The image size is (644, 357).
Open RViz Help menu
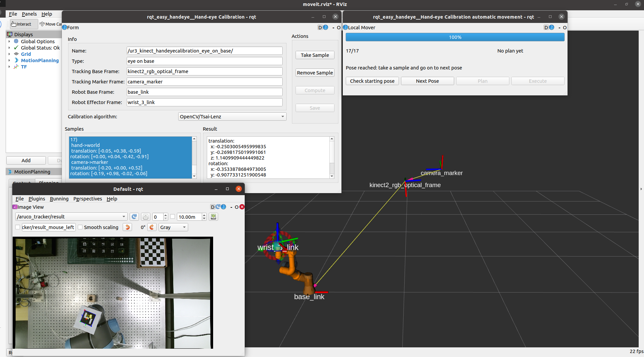coord(47,14)
